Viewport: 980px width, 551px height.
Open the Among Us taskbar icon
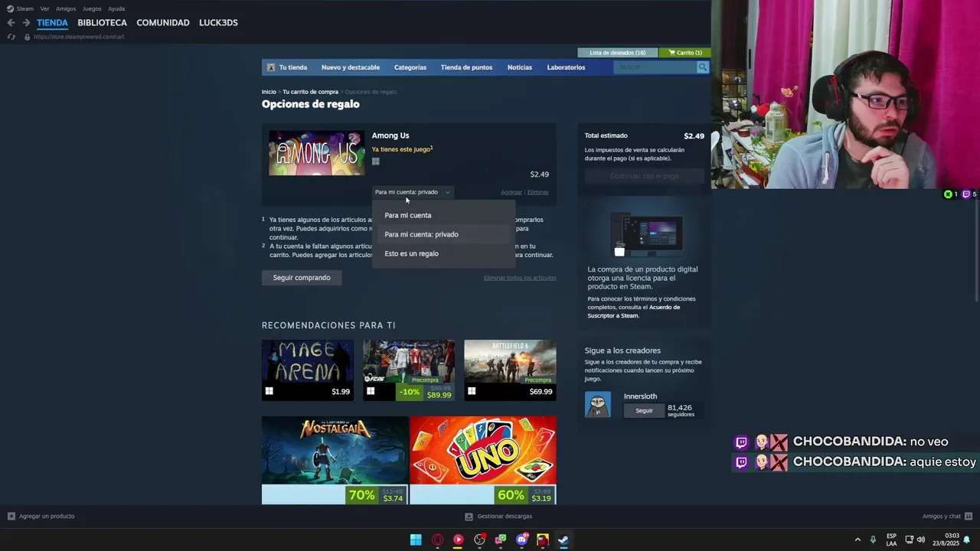[543, 540]
